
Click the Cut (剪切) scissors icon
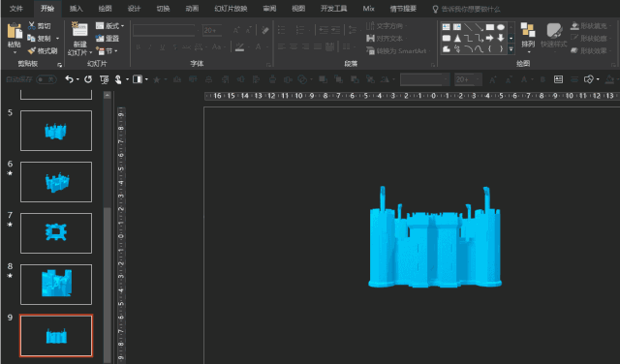(32, 26)
